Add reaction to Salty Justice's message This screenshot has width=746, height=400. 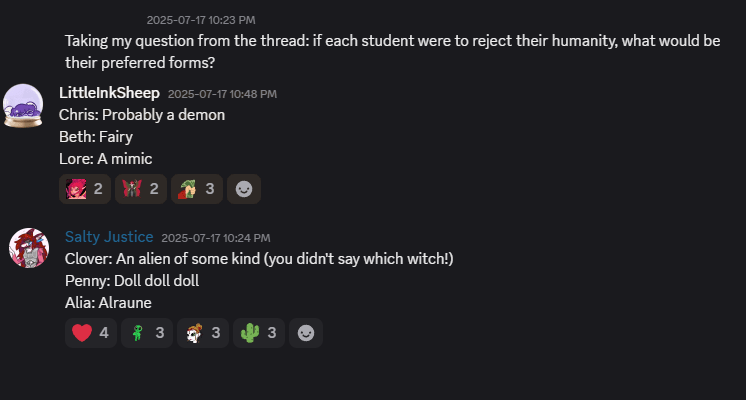click(306, 333)
